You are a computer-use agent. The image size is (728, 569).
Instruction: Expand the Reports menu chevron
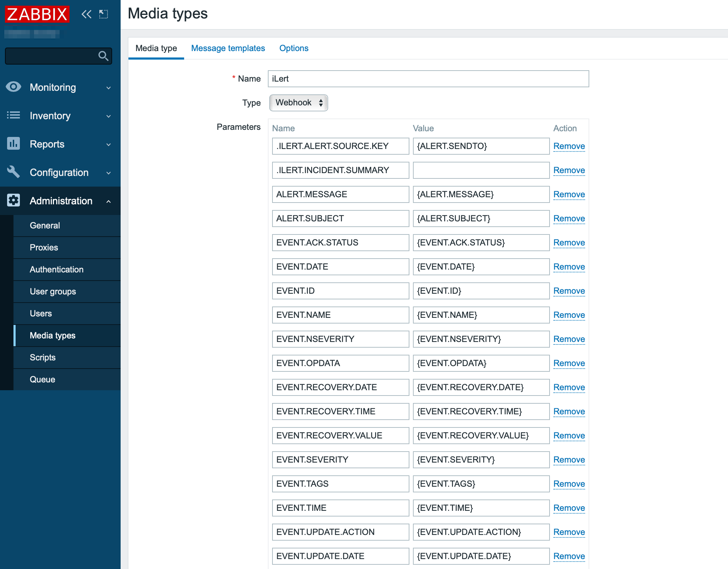(x=109, y=144)
